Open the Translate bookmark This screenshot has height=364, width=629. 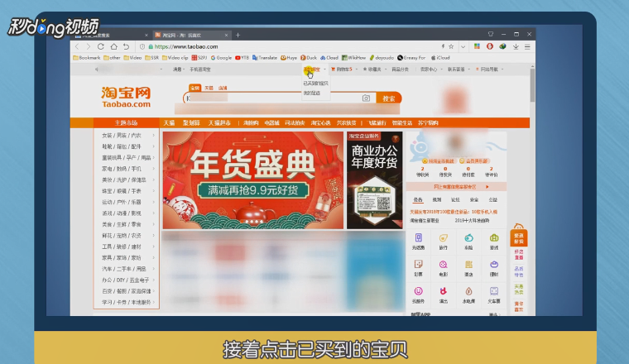(x=265, y=58)
